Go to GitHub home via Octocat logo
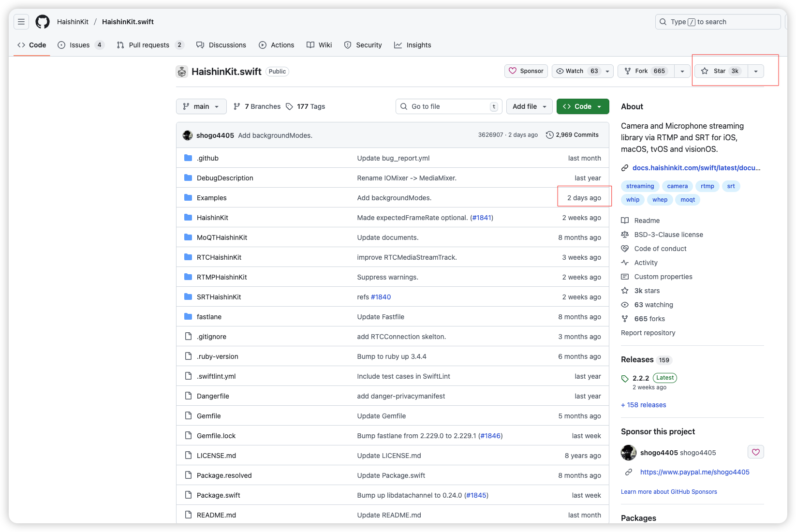The width and height of the screenshot is (796, 532). pyautogui.click(x=43, y=22)
